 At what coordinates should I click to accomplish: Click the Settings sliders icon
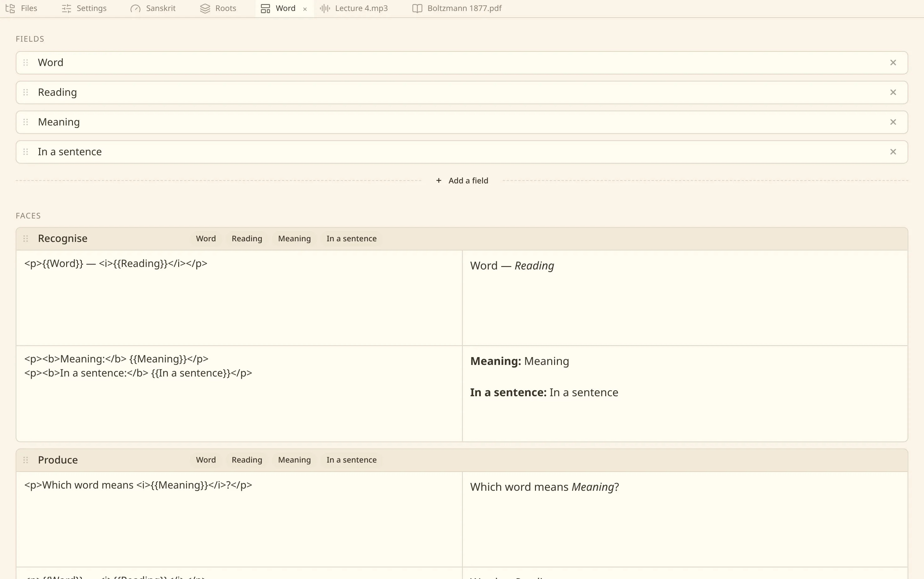pyautogui.click(x=67, y=8)
